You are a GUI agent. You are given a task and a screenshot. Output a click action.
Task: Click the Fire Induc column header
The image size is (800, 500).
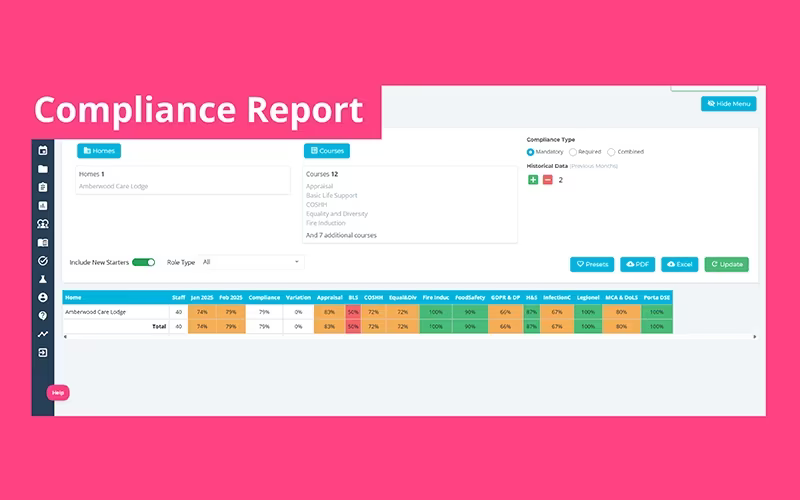pyautogui.click(x=436, y=297)
